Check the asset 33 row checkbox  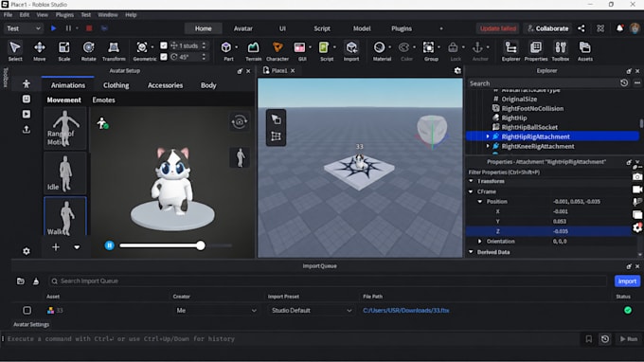[27, 310]
